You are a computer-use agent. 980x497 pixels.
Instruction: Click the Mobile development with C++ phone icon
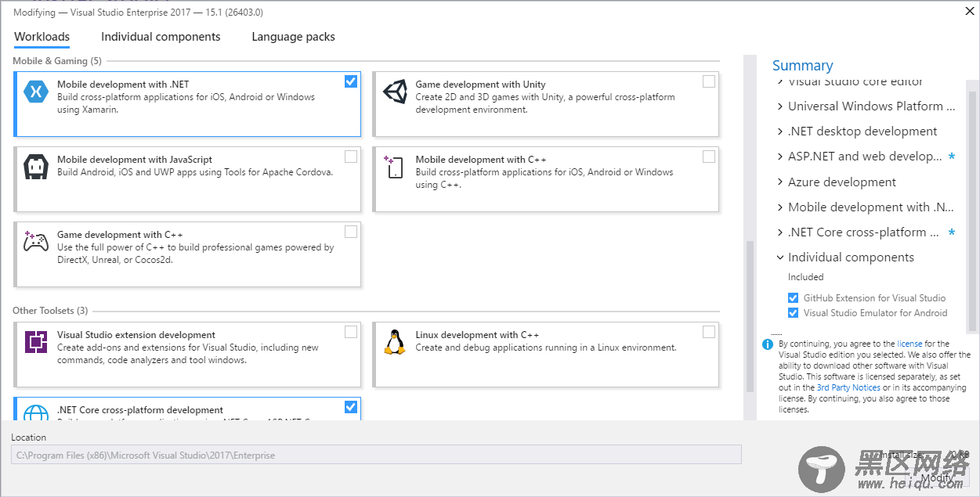tap(394, 166)
